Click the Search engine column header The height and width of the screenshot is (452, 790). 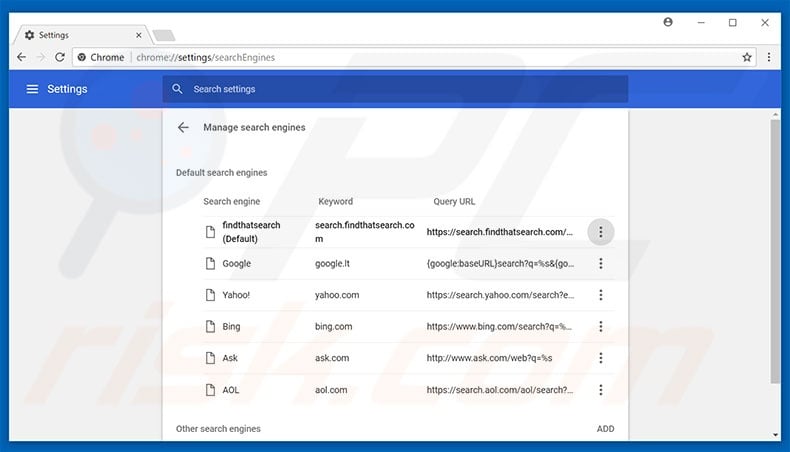(x=232, y=202)
